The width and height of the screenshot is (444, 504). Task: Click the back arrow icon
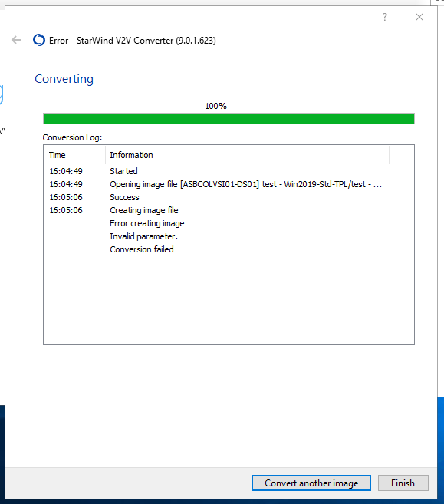[16, 40]
